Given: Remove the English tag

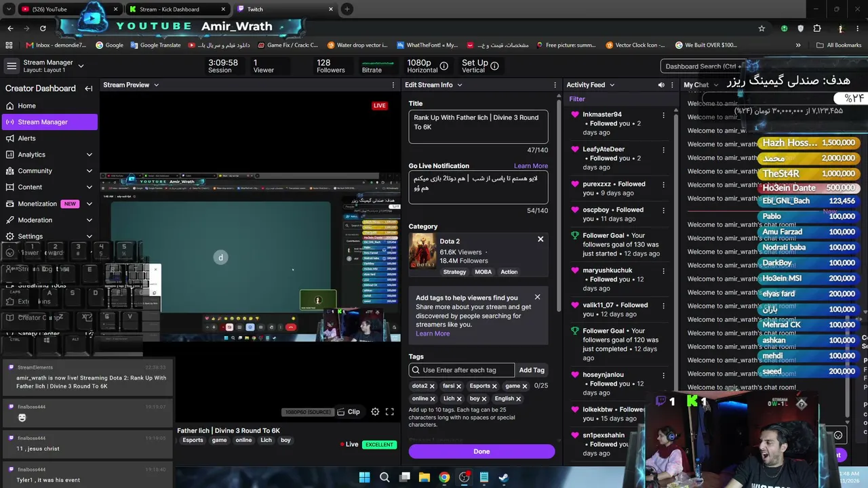Looking at the screenshot, I should 518,399.
